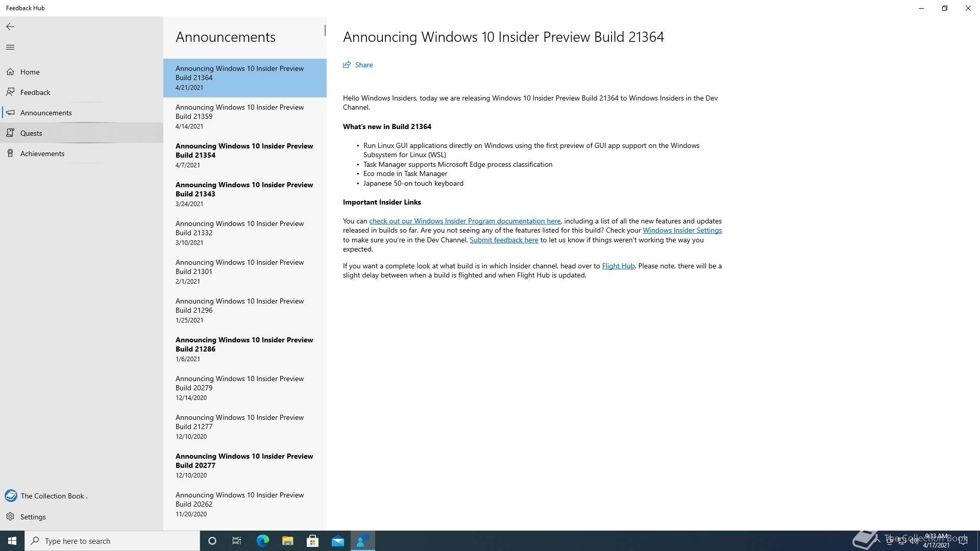Open the Settings gear

[x=11, y=517]
